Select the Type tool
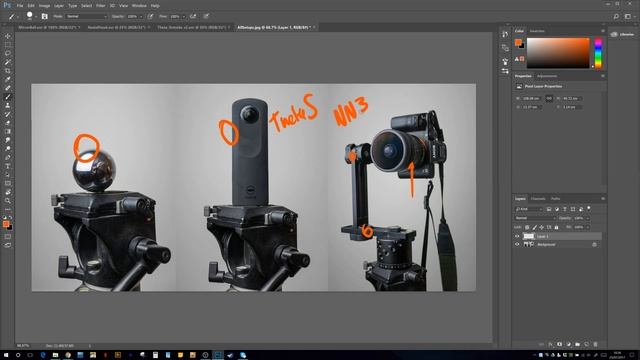Screen dimensions: 640x360 tap(8, 166)
